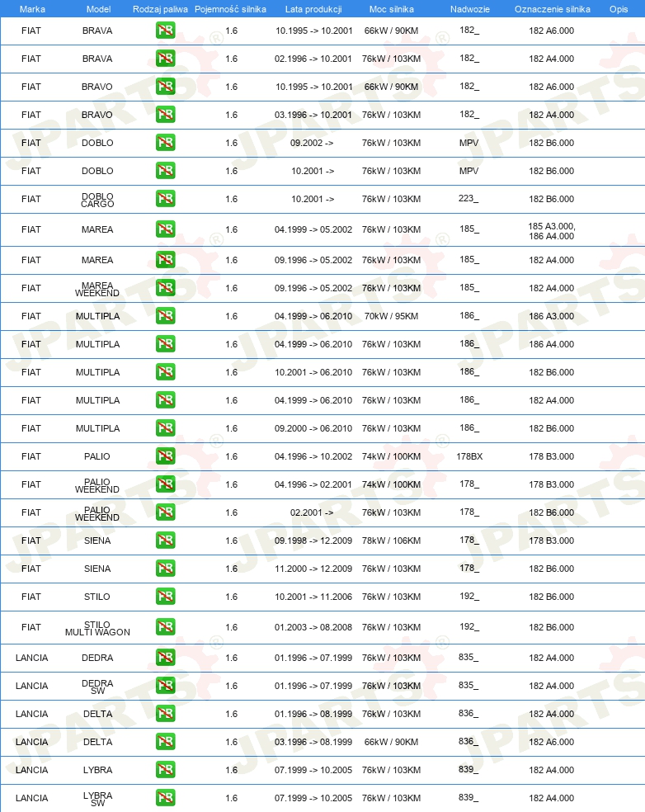The width and height of the screenshot is (645, 812).
Task: Click fuel icon in Marea 04.1999 row
Action: (165, 229)
